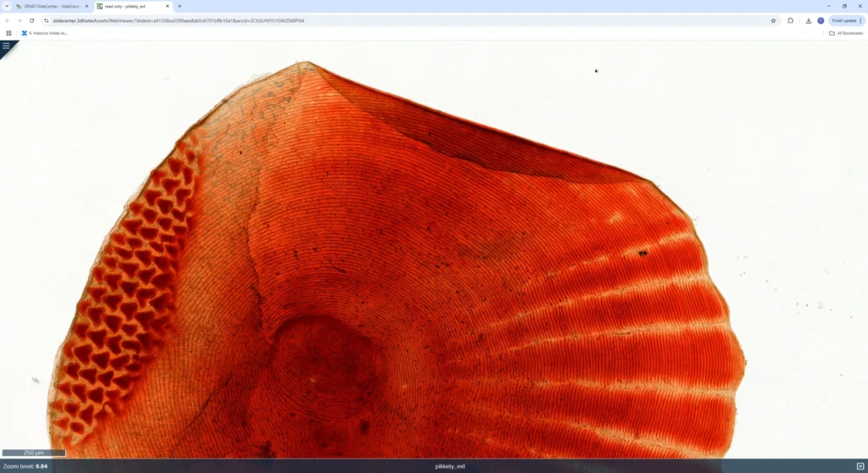
Task: Open the tab search dropdown arrow
Action: click(7, 6)
